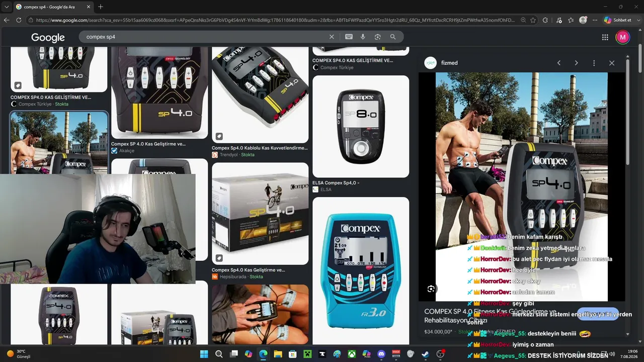This screenshot has width=644, height=362.
Task: Open the weather widget 30°C Güneşli
Action: [19, 354]
